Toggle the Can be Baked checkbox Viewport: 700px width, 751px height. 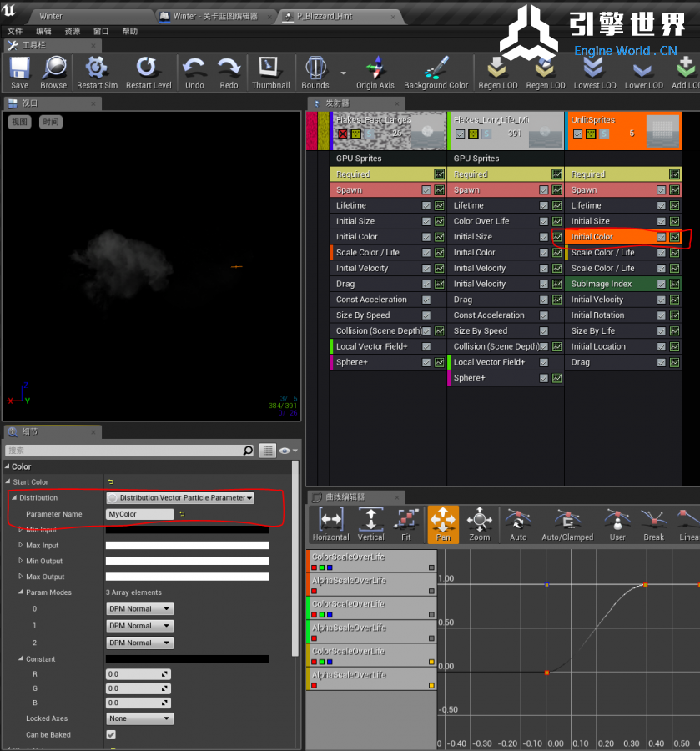[x=111, y=734]
